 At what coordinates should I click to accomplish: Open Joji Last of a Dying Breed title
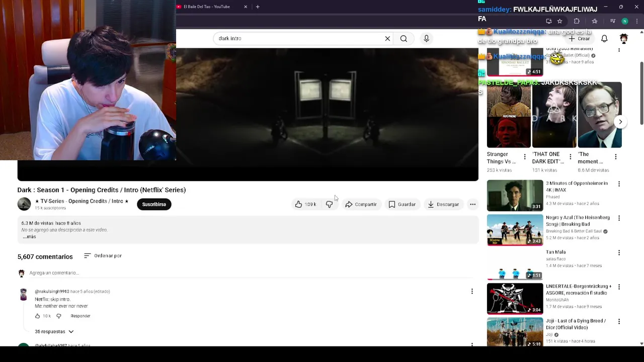pyautogui.click(x=576, y=324)
